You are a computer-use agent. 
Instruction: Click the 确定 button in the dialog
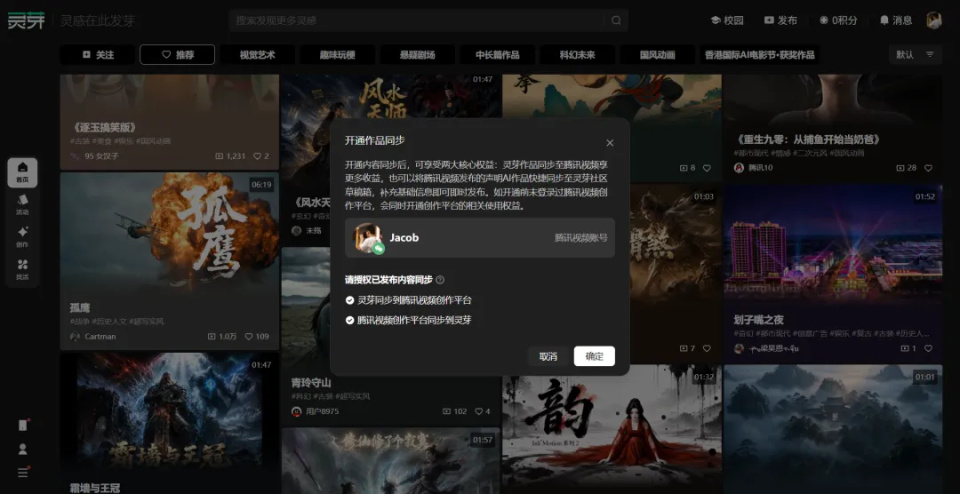tap(594, 356)
